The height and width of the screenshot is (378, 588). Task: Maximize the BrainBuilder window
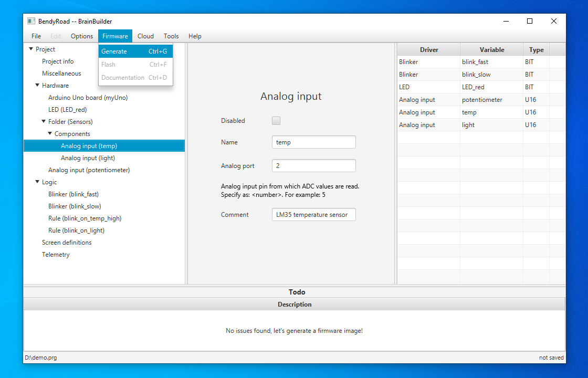point(530,21)
